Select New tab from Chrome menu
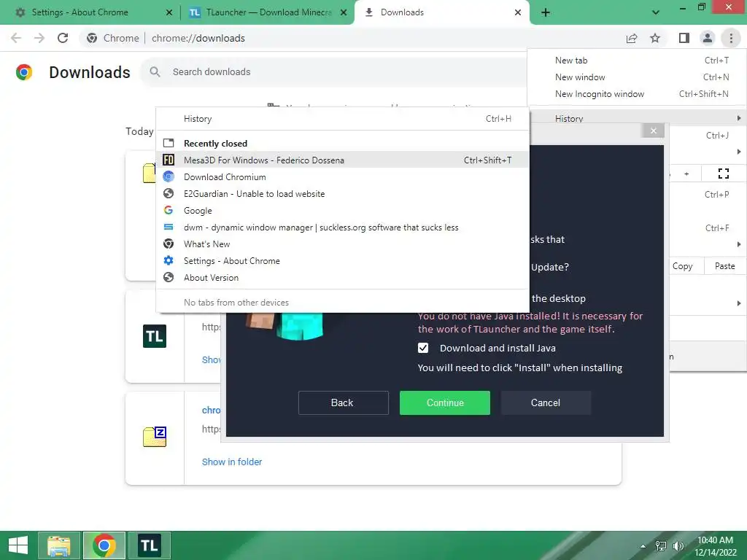The image size is (747, 560). [638, 61]
